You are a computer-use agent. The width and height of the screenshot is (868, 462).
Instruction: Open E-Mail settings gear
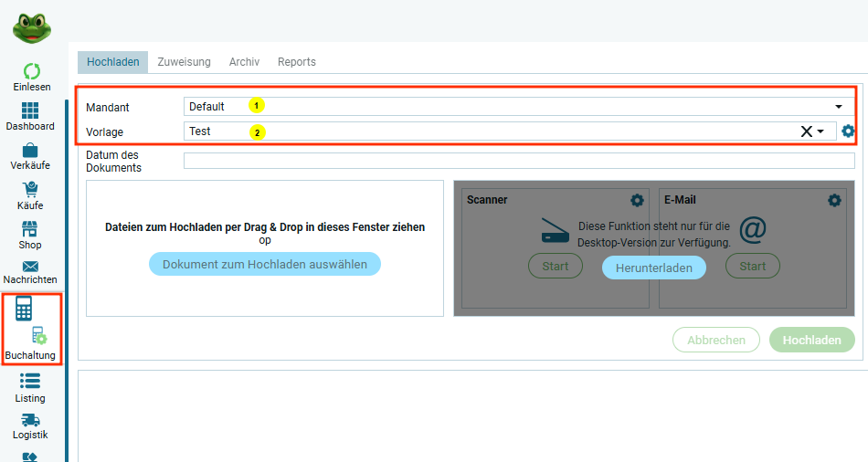(834, 200)
